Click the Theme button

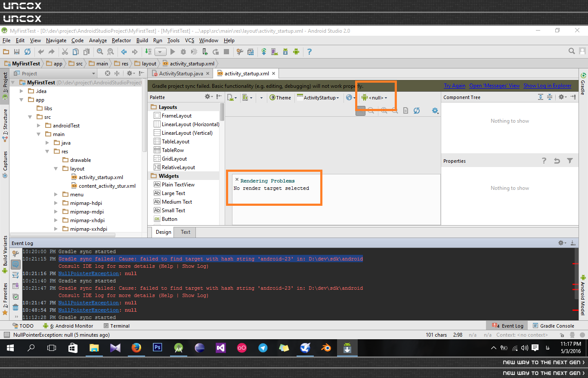[x=280, y=98]
